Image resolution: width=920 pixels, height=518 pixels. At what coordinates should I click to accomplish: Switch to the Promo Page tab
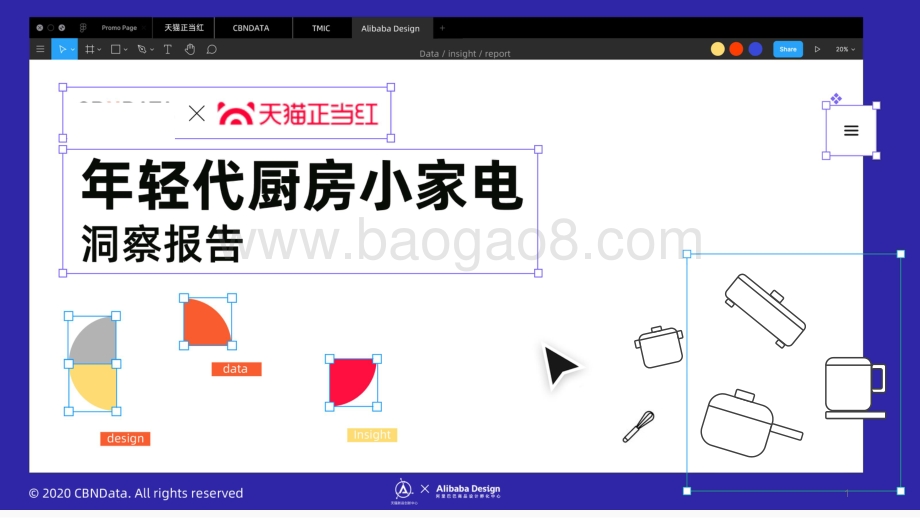(x=119, y=28)
